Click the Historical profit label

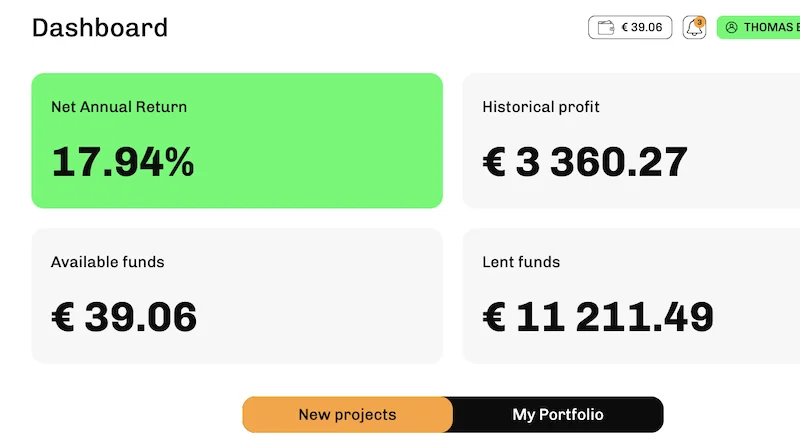(541, 107)
